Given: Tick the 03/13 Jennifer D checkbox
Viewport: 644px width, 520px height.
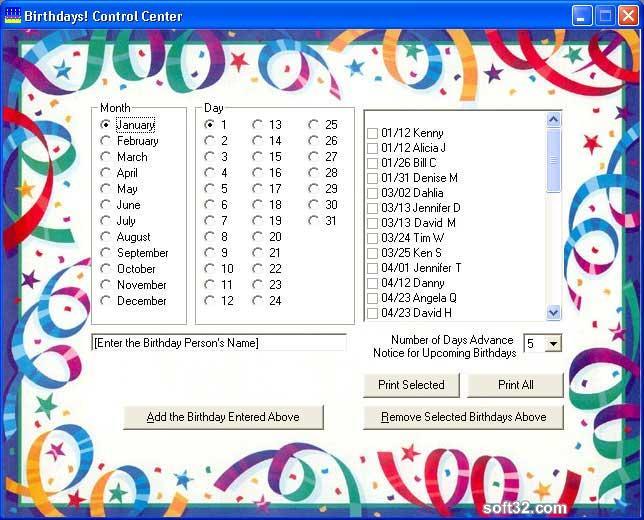Looking at the screenshot, I should (x=373, y=208).
